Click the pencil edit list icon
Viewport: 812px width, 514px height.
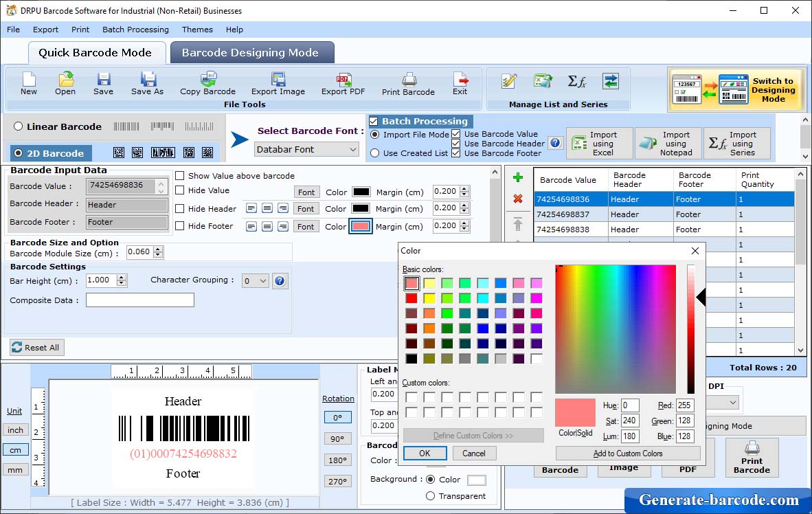[x=508, y=81]
